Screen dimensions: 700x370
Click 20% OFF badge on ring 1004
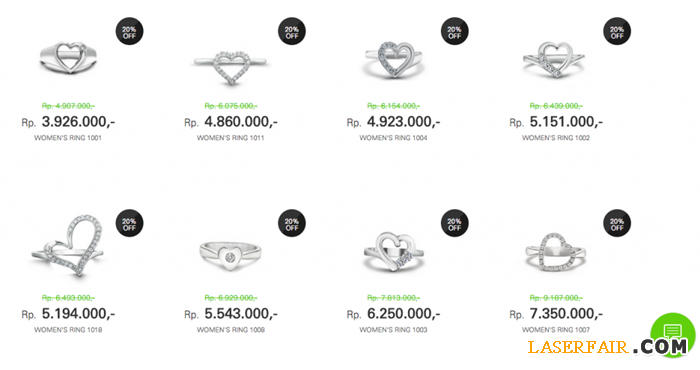click(454, 31)
